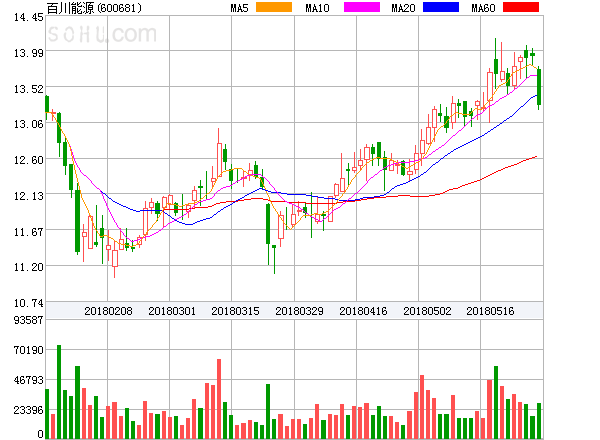Click the 11.20 price axis label

(29, 267)
